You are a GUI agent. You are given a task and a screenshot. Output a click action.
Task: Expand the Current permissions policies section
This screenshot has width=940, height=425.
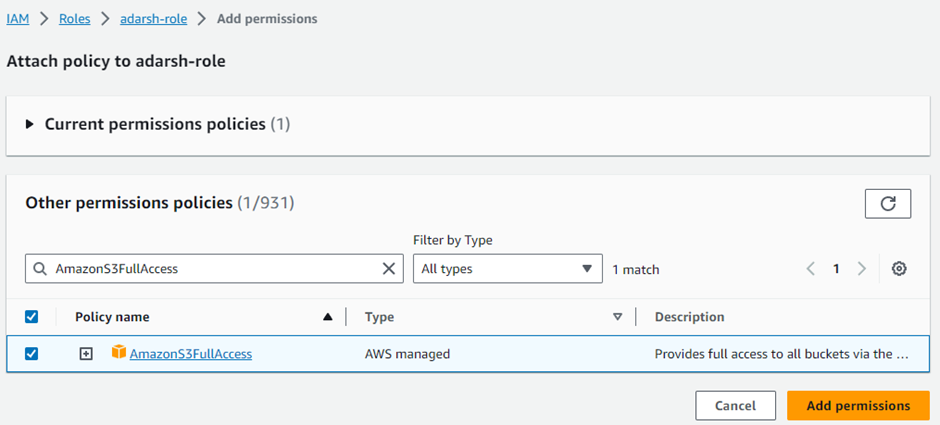pos(30,125)
